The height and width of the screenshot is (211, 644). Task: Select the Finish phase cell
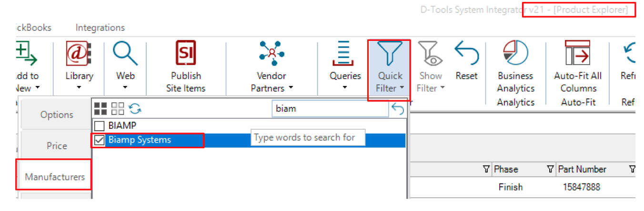(511, 187)
